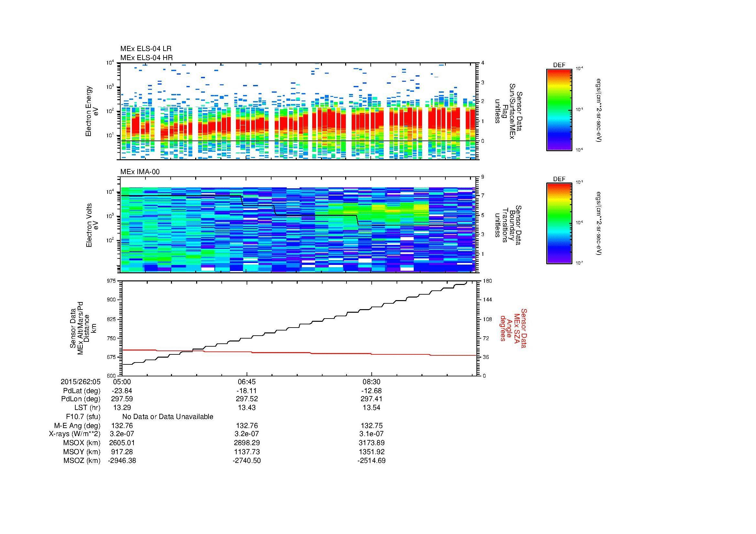Click the '975' altitude axis tick
Image resolution: width=756 pixels, height=534 pixels.
pyautogui.click(x=112, y=281)
